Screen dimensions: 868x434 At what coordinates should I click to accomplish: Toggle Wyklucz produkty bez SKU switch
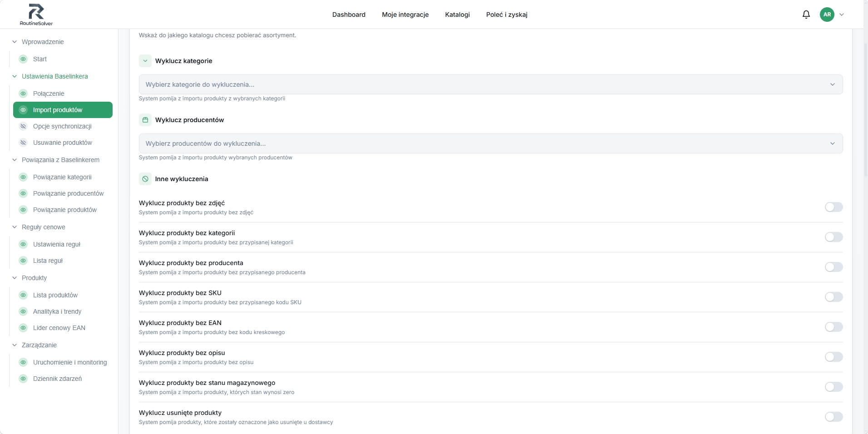point(833,297)
